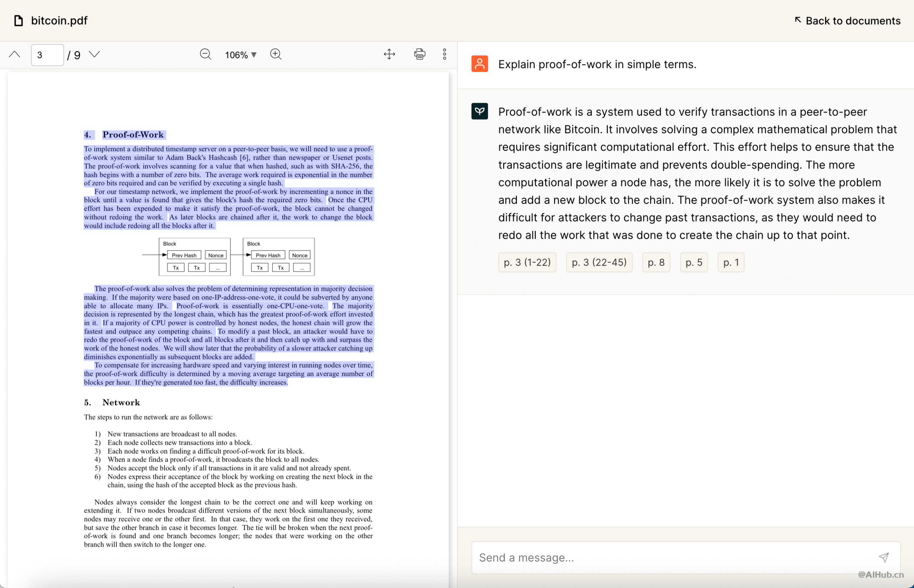914x588 pixels.
Task: Open page 3 citation lines 22-45
Action: (x=599, y=262)
